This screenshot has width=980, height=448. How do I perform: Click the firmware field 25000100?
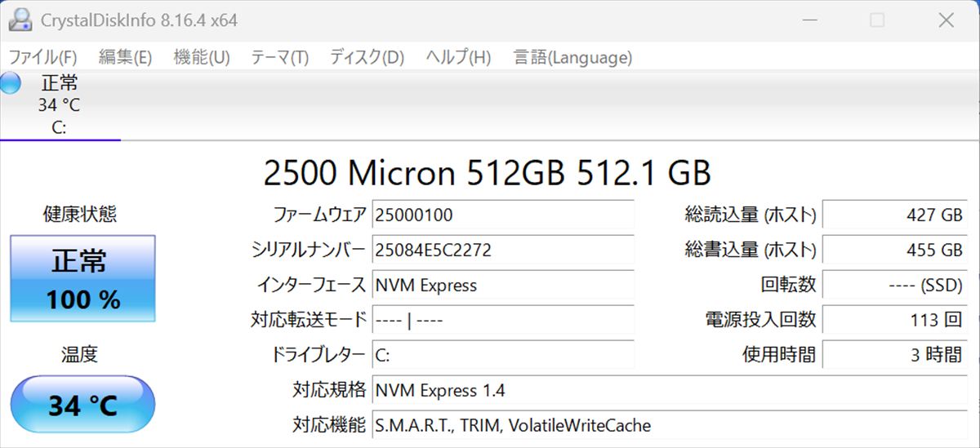tap(503, 215)
